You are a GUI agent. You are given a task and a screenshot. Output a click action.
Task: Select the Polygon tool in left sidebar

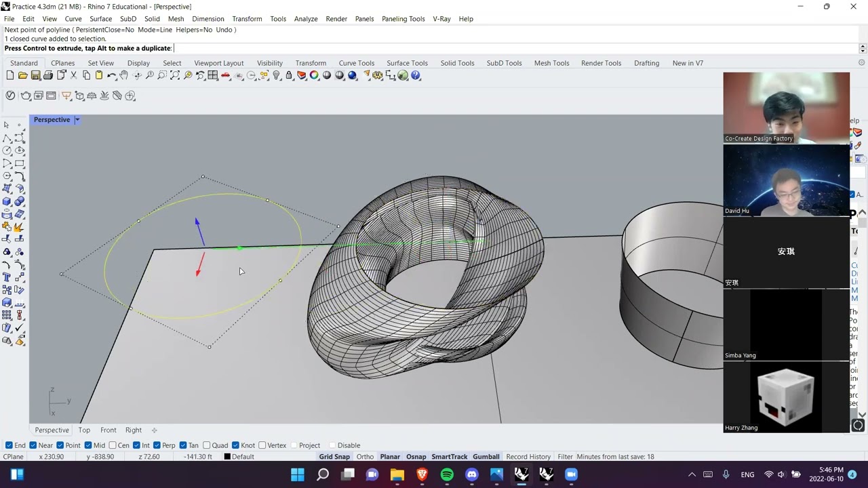click(x=7, y=176)
